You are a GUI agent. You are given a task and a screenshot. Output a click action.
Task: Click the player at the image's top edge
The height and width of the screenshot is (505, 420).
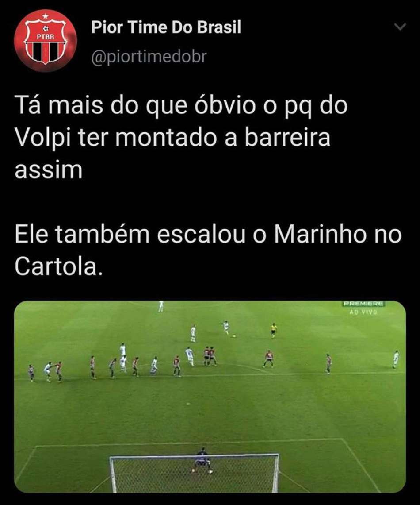click(161, 306)
